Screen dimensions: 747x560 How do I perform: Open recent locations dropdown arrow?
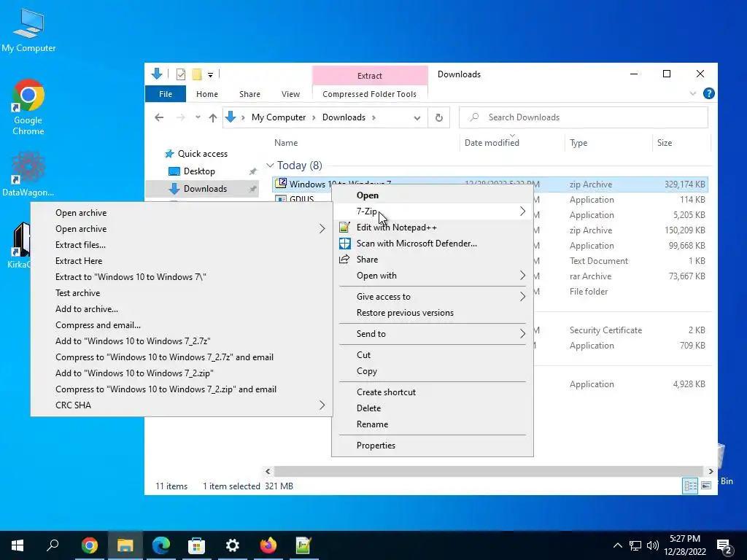198,117
